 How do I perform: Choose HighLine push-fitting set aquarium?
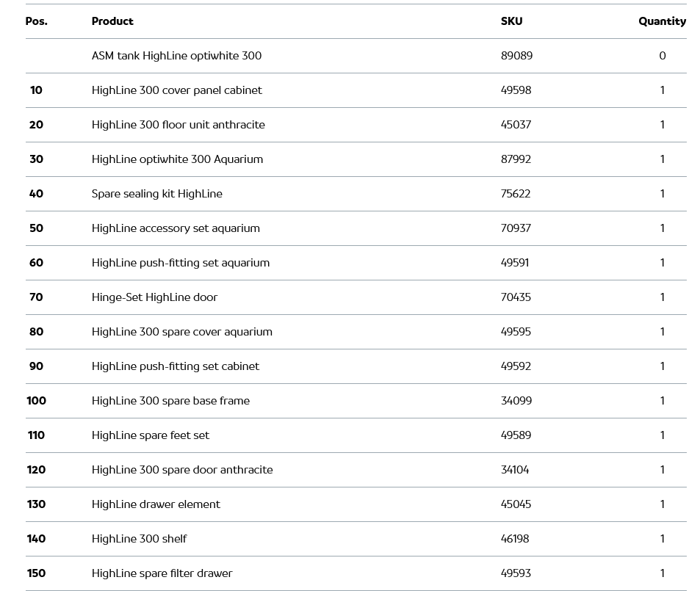click(x=180, y=263)
